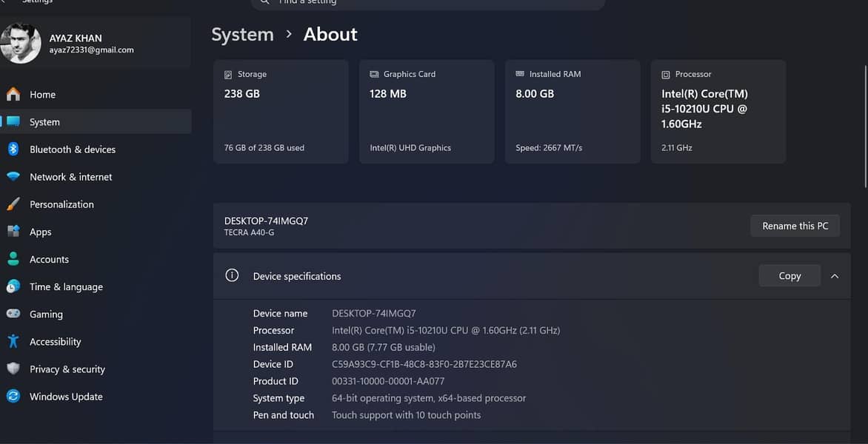Collapse the Device specifications section

pos(835,276)
